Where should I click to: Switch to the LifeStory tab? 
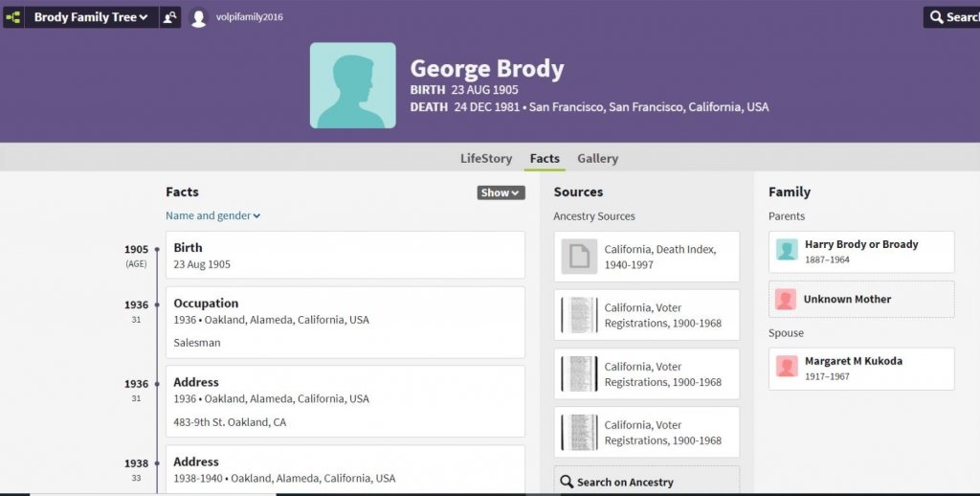tap(485, 158)
